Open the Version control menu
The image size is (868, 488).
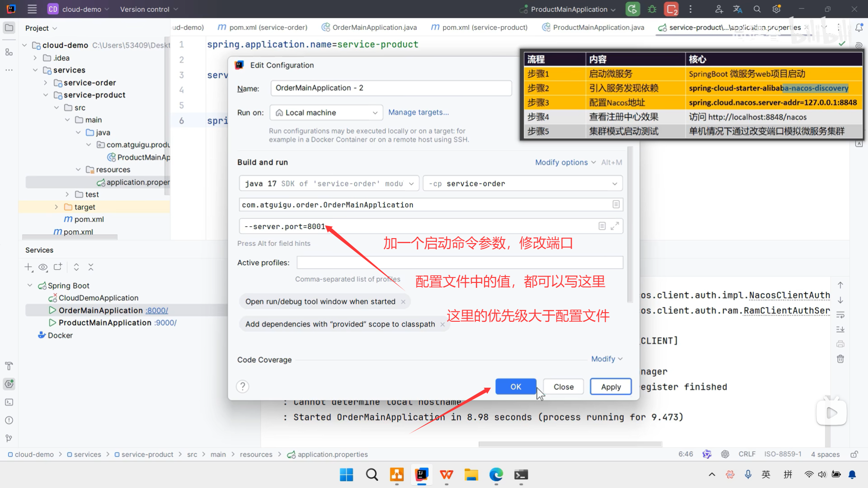145,9
